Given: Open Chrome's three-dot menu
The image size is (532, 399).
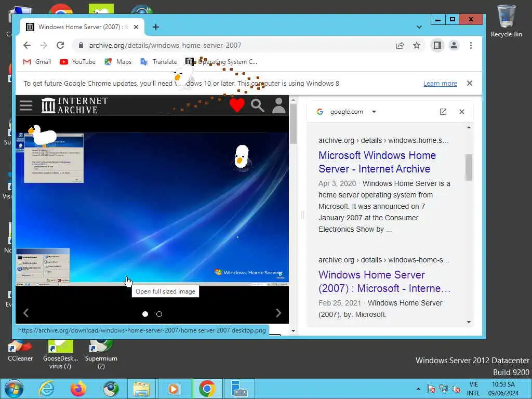Looking at the screenshot, I should point(471,45).
